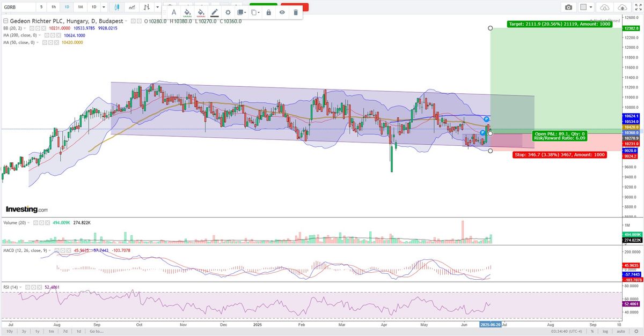Open RSI (14) legend dropdown arrow
This screenshot has height=336, width=644.
pos(20,287)
